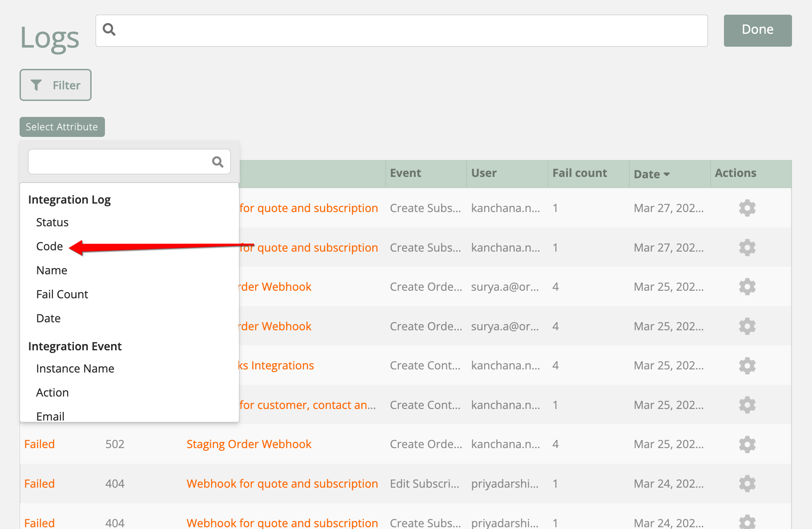Open gear for Edit Subscri... Mar 24 row
812x529 pixels.
click(x=747, y=484)
